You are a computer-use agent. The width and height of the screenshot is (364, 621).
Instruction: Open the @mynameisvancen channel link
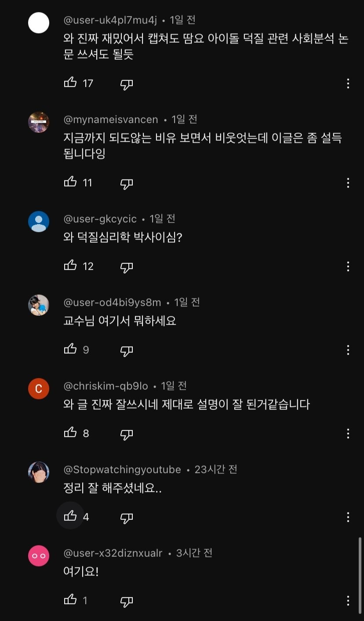point(111,120)
